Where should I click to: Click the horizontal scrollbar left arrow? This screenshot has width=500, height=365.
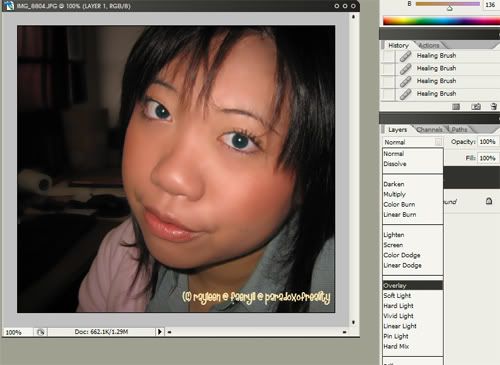[x=170, y=332]
